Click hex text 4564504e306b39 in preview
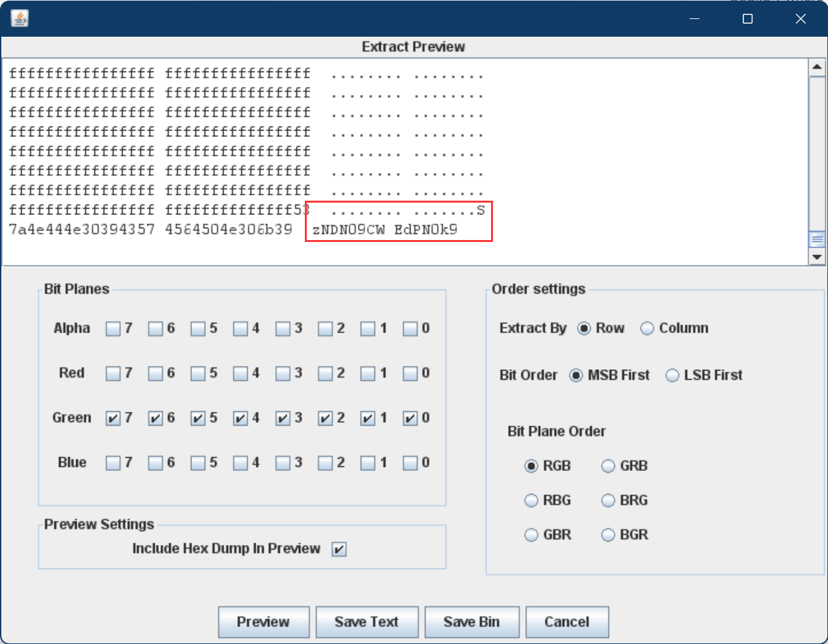 coord(229,230)
